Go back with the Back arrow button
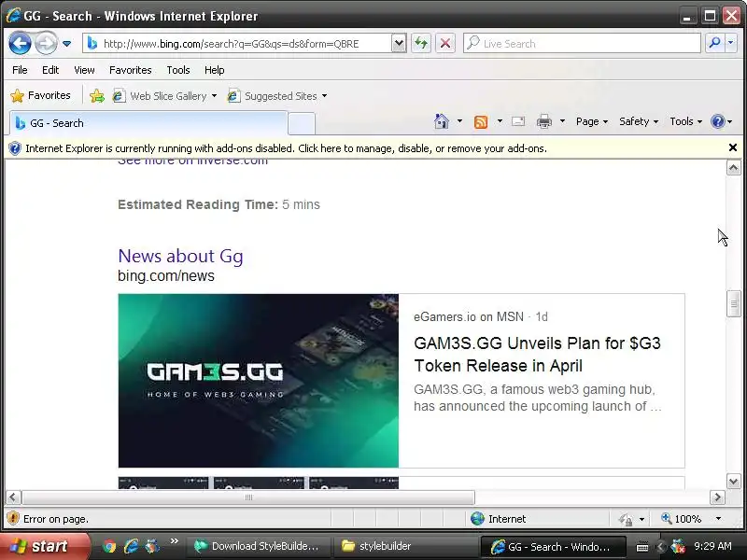747x560 pixels. [20, 43]
